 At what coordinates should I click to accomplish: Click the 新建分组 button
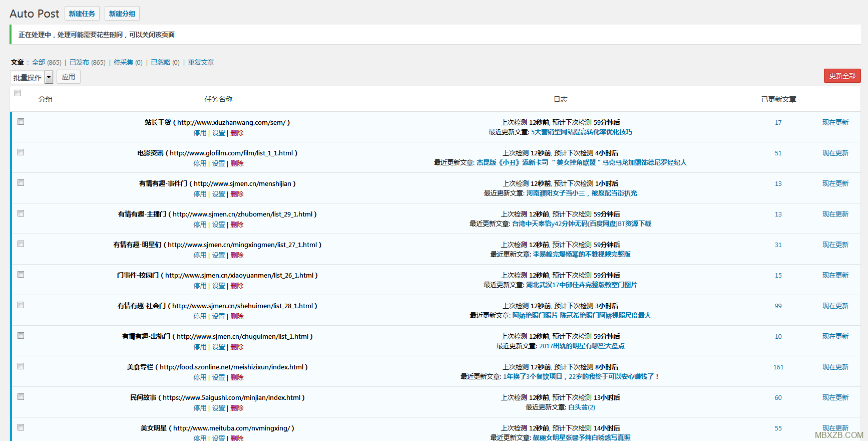coord(122,14)
